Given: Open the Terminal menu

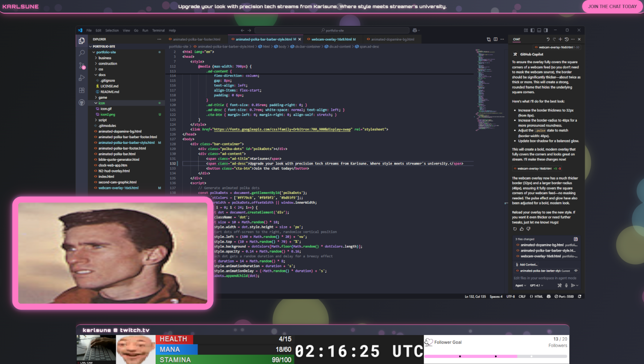Looking at the screenshot, I should coord(158,30).
